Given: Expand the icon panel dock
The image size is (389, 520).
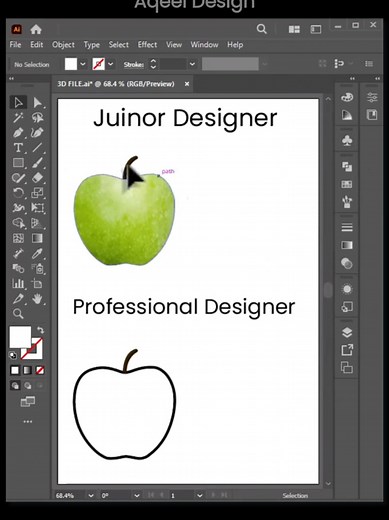Looking at the screenshot, I should (352, 79).
